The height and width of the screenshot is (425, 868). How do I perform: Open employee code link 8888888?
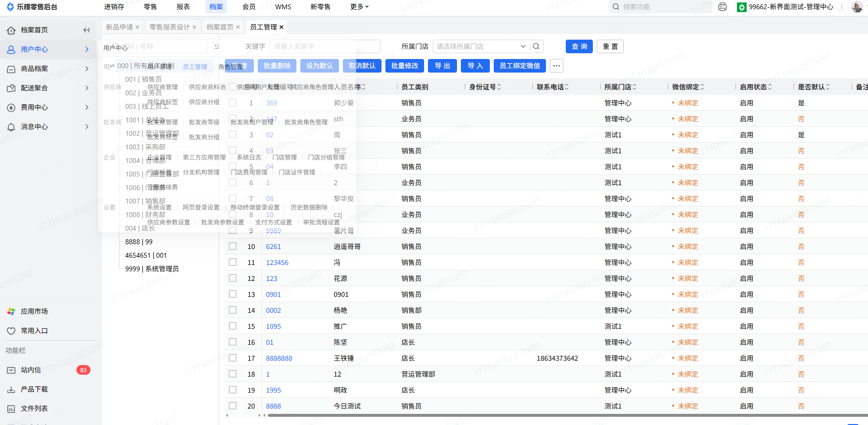coord(279,358)
